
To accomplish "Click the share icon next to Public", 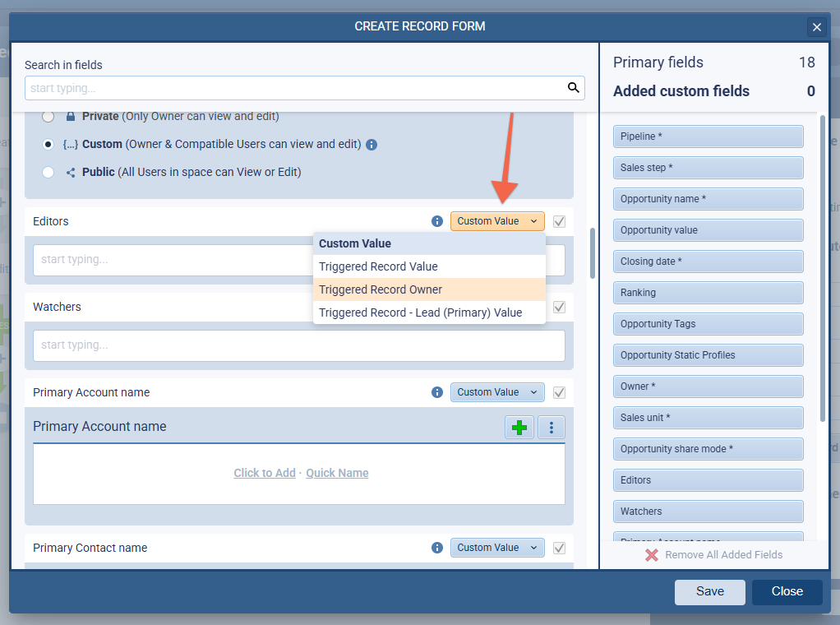I will click(70, 172).
